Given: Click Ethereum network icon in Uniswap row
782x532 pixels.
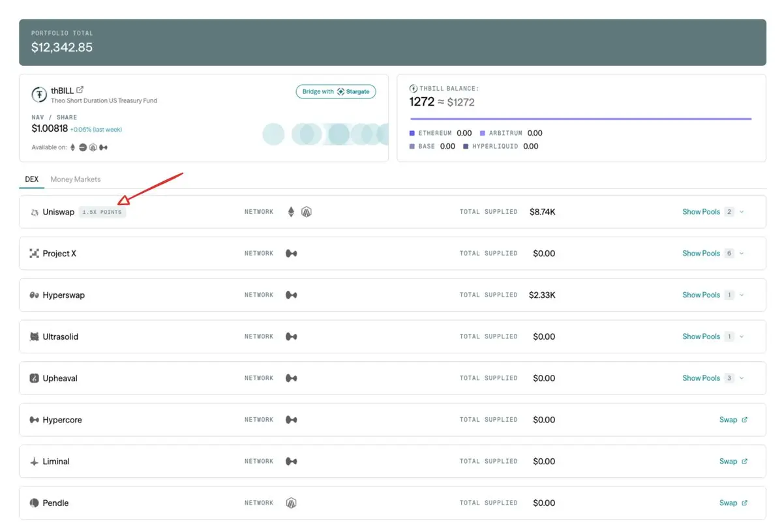Looking at the screenshot, I should coord(291,212).
